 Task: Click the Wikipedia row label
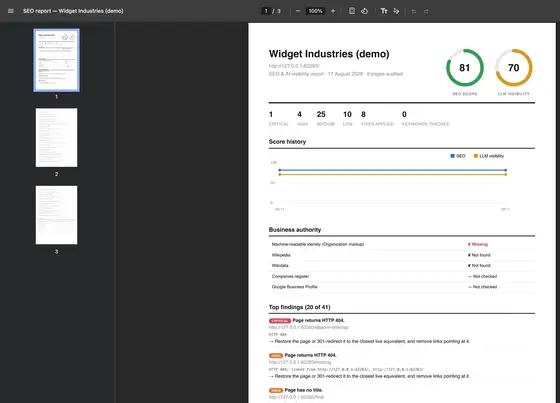point(281,255)
